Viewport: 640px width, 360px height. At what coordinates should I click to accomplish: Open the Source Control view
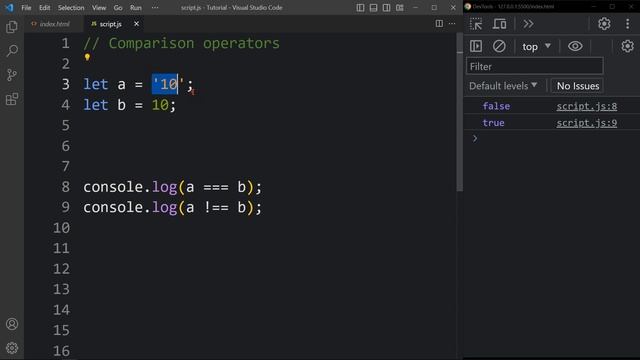point(12,75)
